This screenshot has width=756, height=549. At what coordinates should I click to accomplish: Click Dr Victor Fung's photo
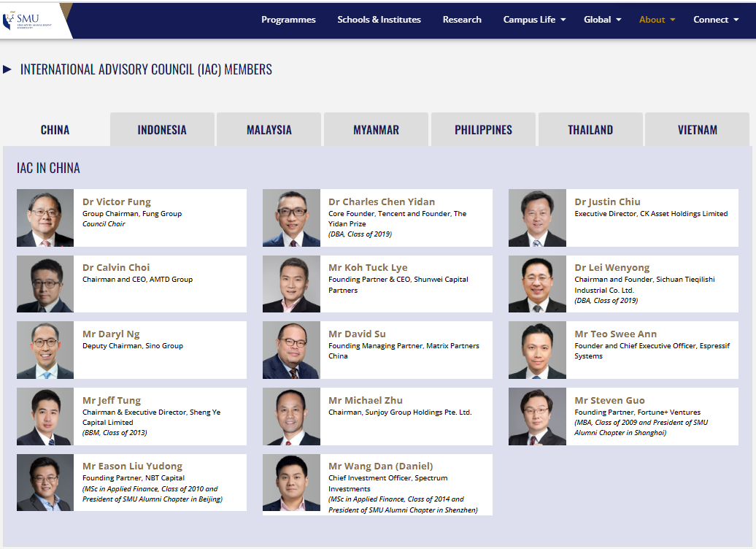[x=45, y=218]
